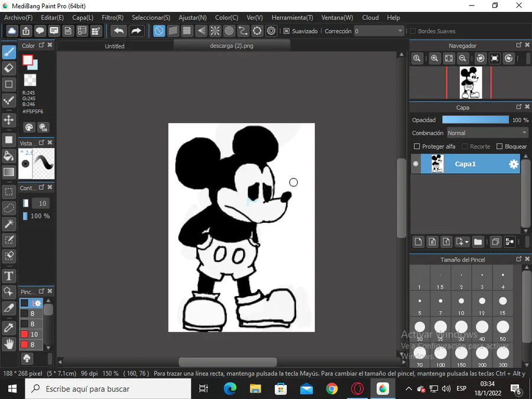Choose brush size 300

point(503,356)
